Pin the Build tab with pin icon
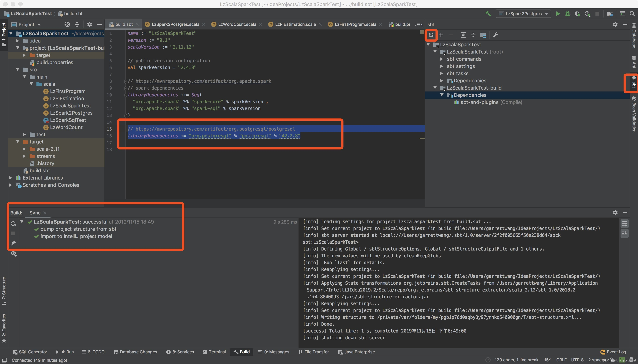 pyautogui.click(x=13, y=243)
